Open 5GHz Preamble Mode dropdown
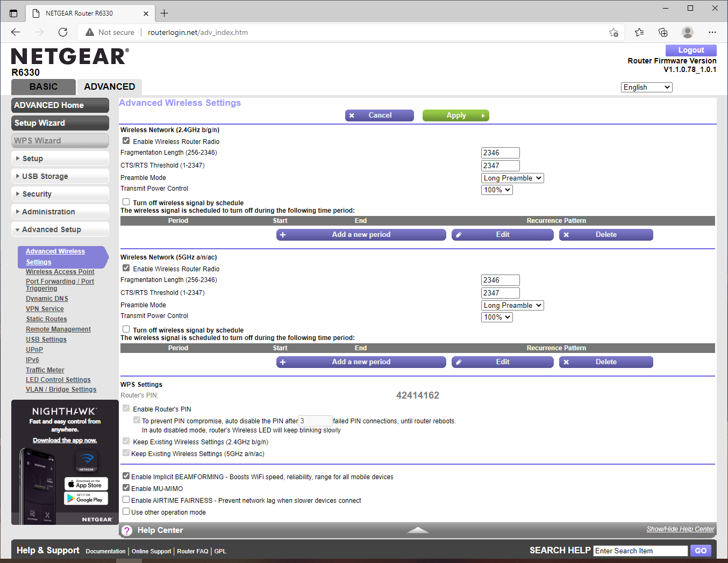This screenshot has width=728, height=563. point(513,305)
